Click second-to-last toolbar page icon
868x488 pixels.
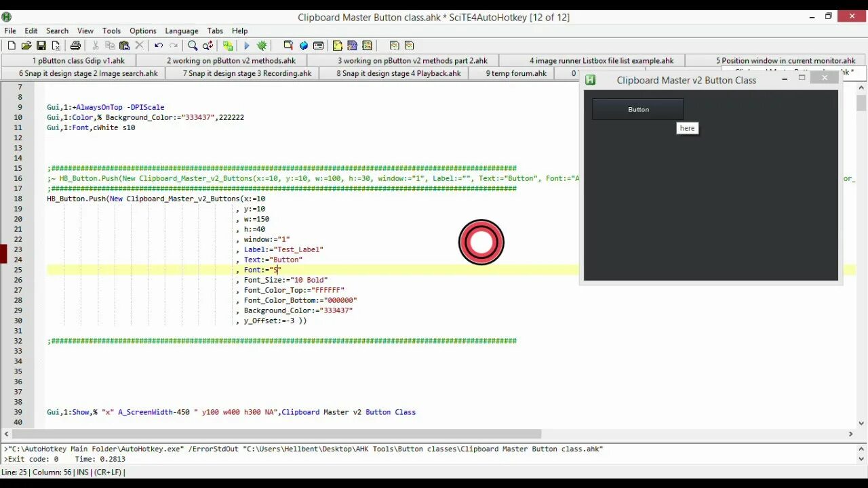pos(394,45)
